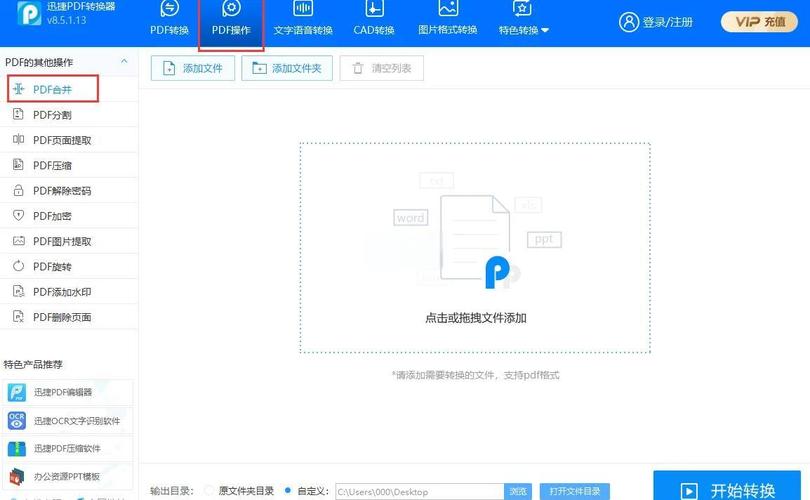This screenshot has height=500, width=810.
Task: Expand the 特色转换 dropdown menu
Action: pos(523,18)
